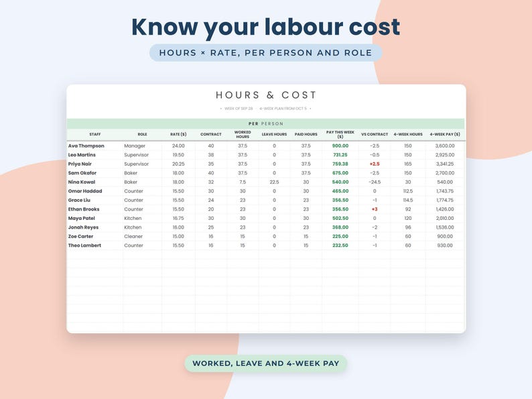The image size is (532, 399).
Task: Click the 20.25 rate cell
Action: click(178, 164)
